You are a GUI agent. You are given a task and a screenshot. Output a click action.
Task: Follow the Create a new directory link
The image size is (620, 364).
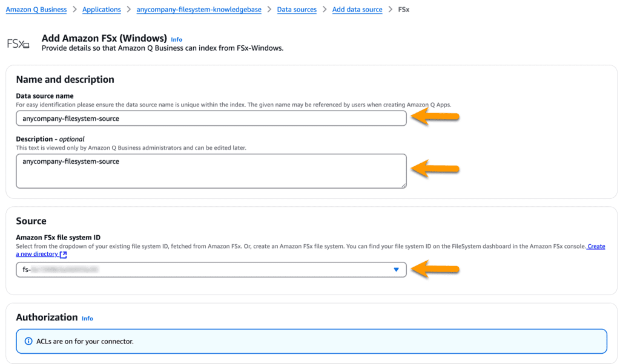coord(36,255)
